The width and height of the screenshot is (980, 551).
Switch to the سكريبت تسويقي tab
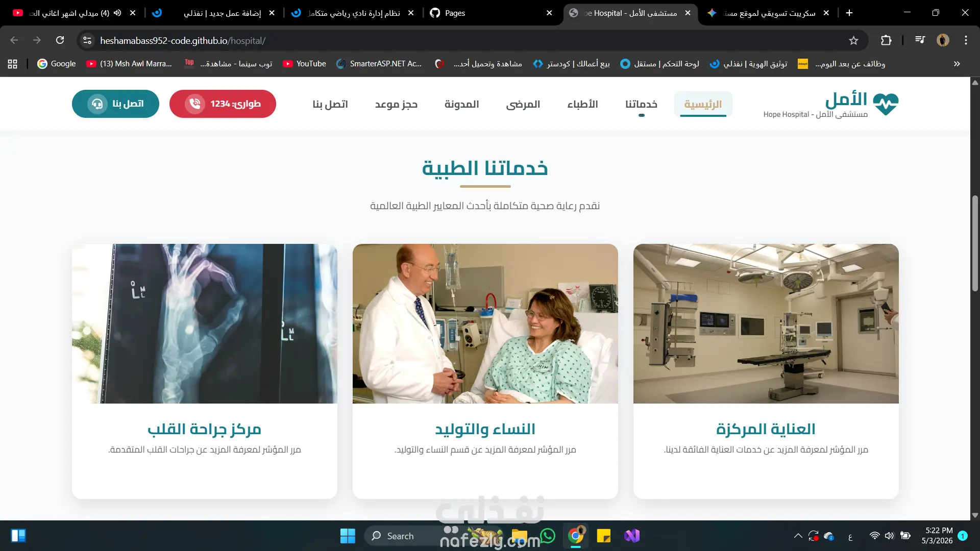pyautogui.click(x=769, y=13)
